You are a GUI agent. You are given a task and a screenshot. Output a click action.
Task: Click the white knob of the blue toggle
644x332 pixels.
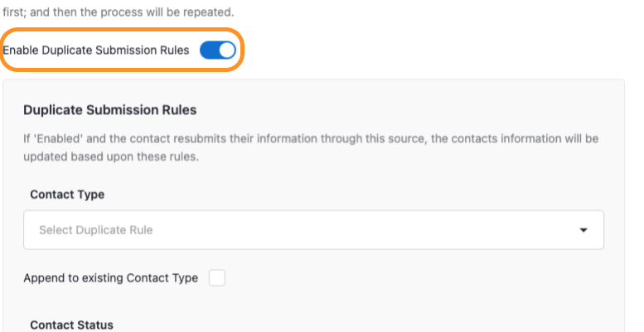[x=226, y=51]
